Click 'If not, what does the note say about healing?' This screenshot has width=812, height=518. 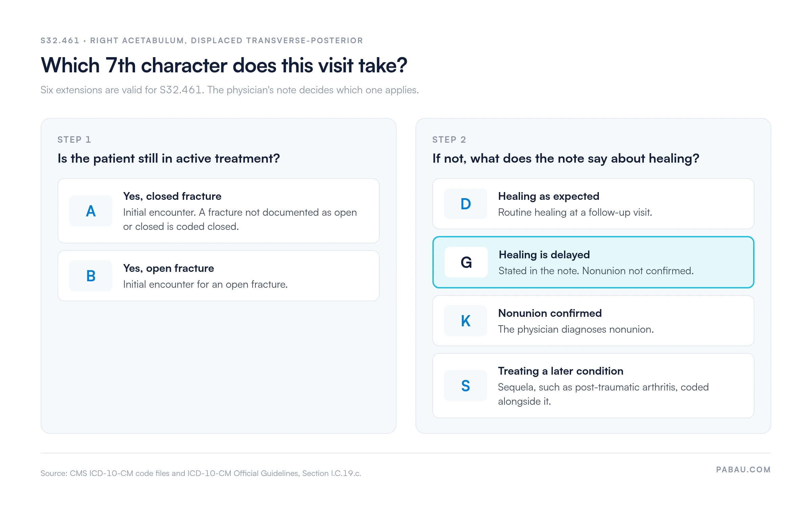tap(566, 159)
